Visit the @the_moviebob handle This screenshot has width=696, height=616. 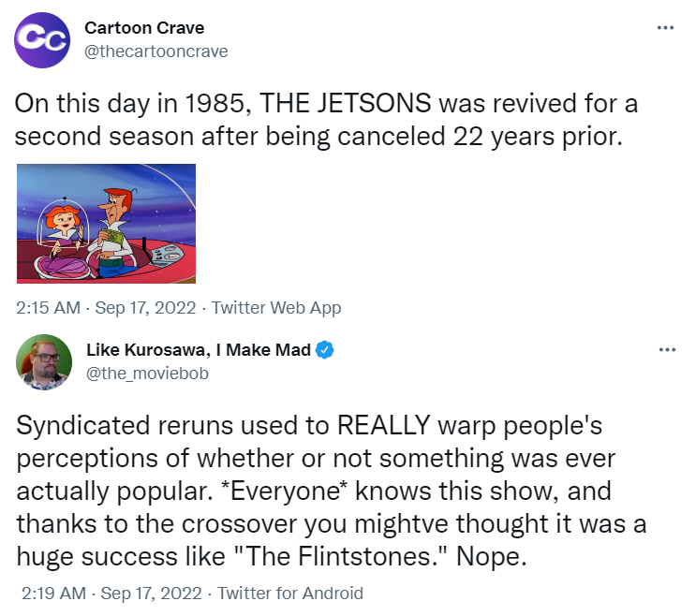[x=147, y=374]
